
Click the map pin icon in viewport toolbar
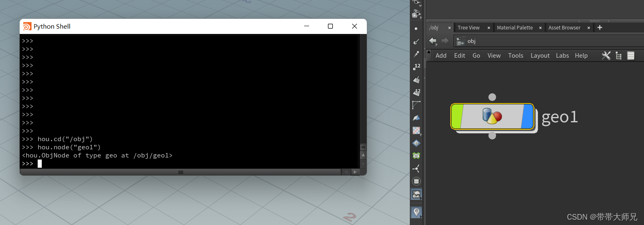pos(416,212)
